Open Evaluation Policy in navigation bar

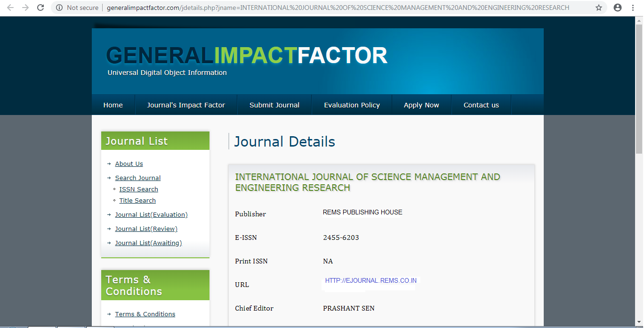352,105
